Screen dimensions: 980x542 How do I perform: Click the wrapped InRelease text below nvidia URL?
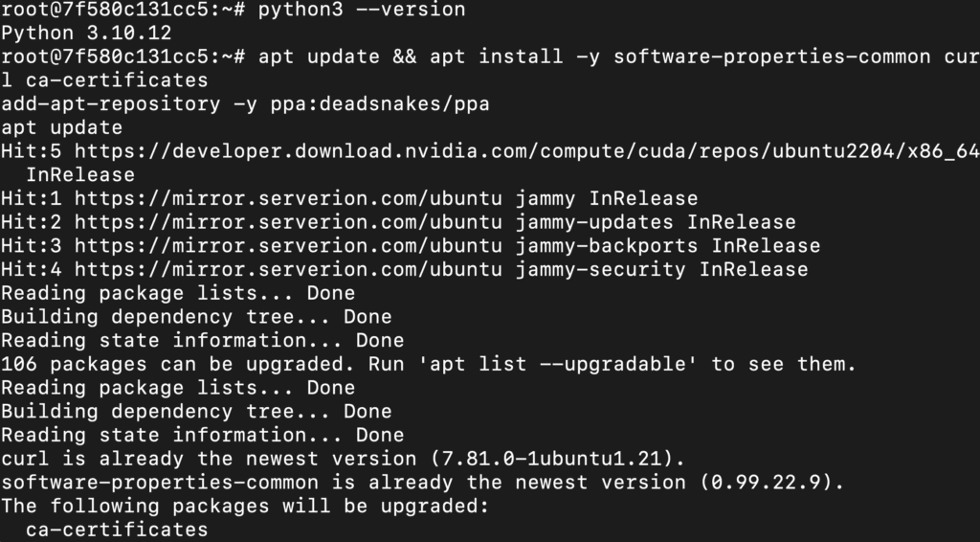click(x=80, y=175)
